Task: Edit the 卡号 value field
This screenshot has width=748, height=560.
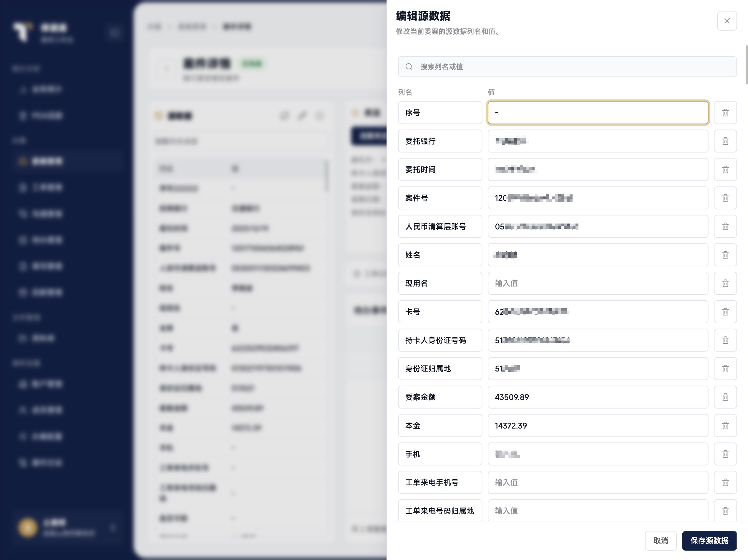Action: coord(598,311)
